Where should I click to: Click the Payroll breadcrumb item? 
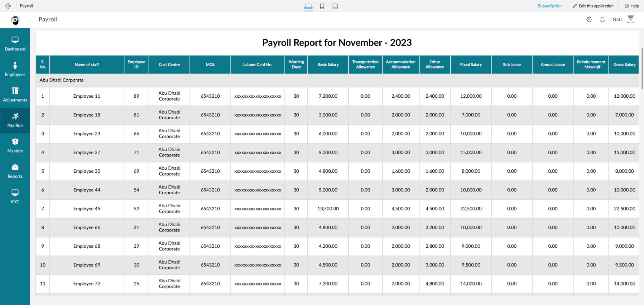coord(26,6)
